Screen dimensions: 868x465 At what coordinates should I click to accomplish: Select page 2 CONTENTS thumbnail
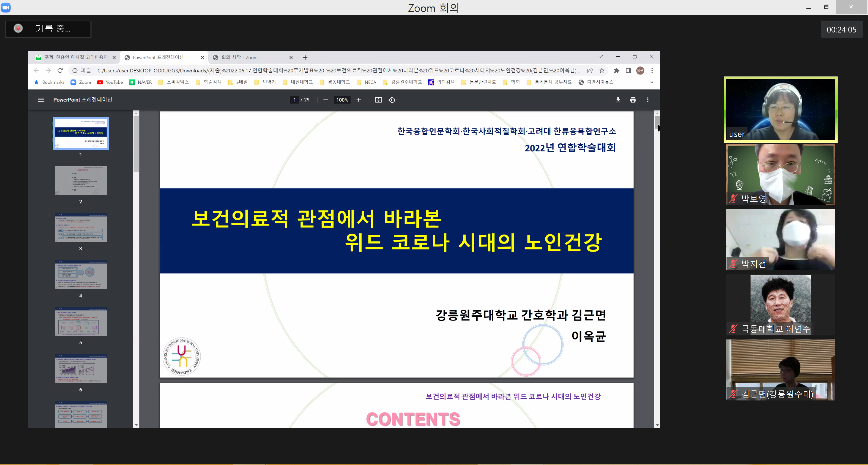81,181
